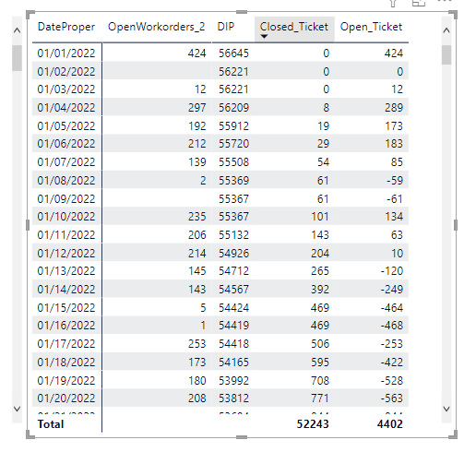Click Closed_Ticket value 392
The width and height of the screenshot is (476, 452).
(320, 290)
